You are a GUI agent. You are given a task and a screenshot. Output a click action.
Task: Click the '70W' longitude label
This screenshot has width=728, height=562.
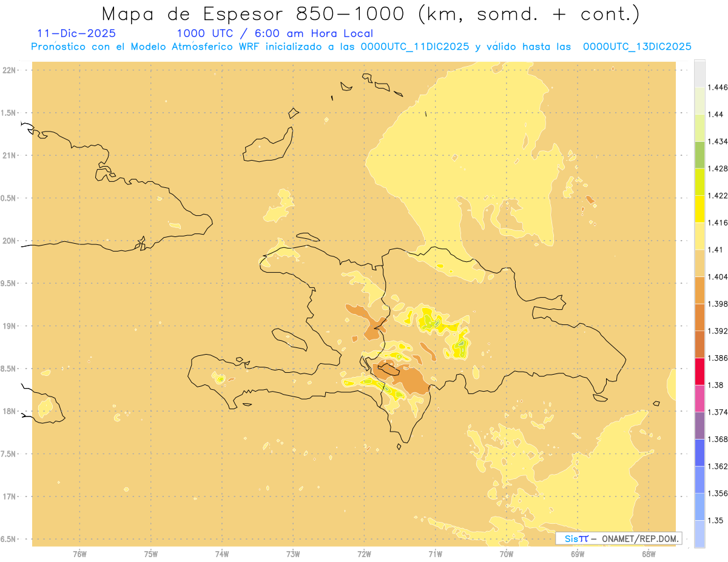tap(507, 554)
